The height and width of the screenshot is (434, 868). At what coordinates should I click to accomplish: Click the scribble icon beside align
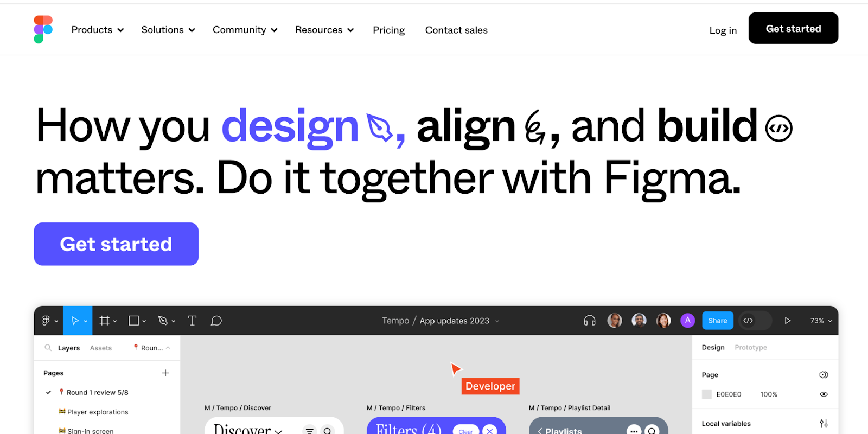point(535,127)
